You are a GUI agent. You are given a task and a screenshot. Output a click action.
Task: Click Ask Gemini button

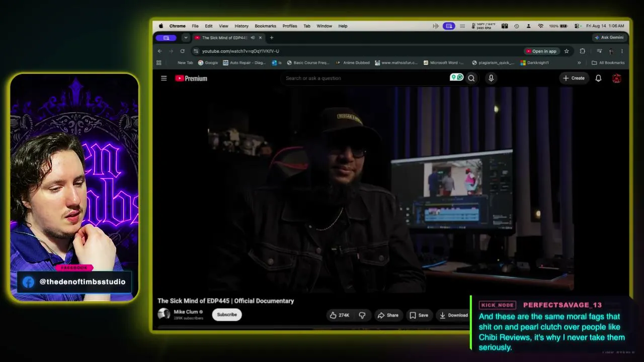click(609, 38)
